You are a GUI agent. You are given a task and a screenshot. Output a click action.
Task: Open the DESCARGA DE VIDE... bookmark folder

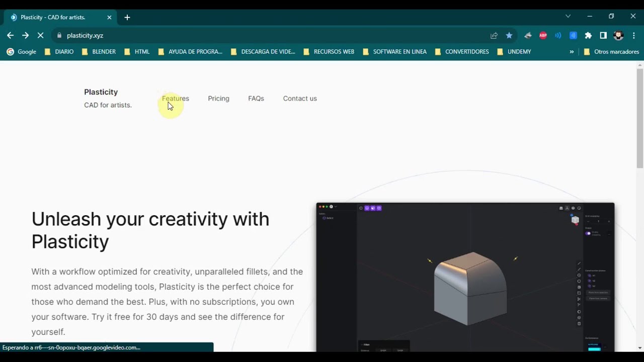[263, 51]
